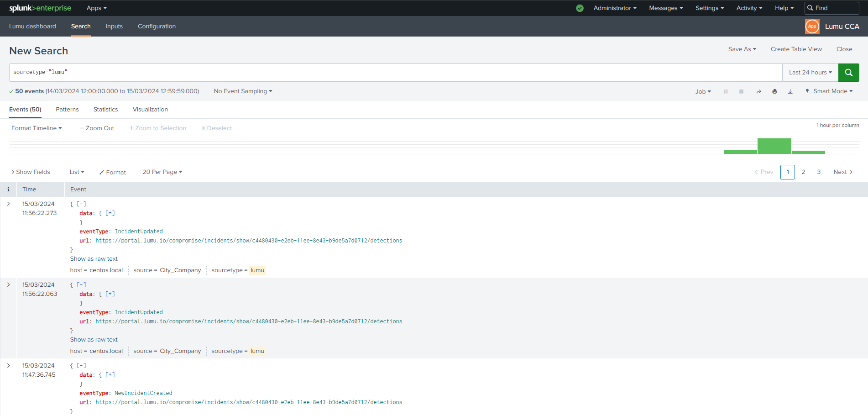Open the Last 24 hours time range picker

(x=810, y=73)
